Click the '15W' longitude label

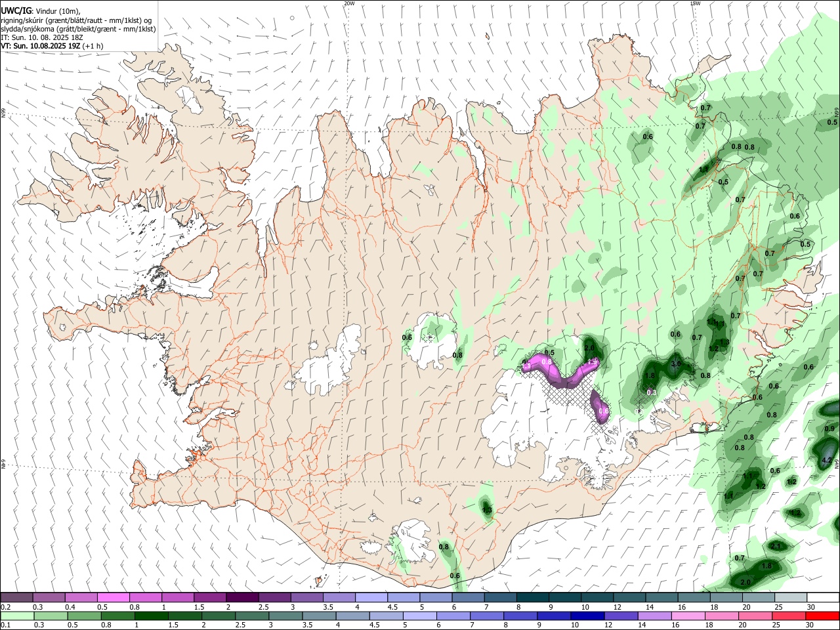[695, 3]
